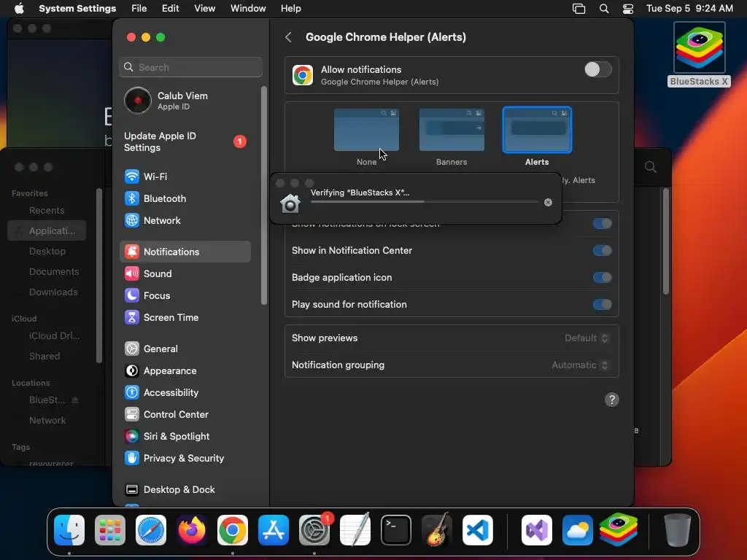The width and height of the screenshot is (747, 560).
Task: Open Trash in the Dock
Action: pyautogui.click(x=677, y=530)
